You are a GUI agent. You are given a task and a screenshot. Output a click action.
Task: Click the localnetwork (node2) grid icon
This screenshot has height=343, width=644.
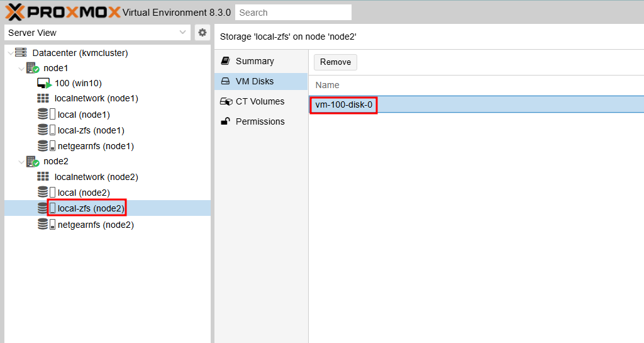coord(43,177)
